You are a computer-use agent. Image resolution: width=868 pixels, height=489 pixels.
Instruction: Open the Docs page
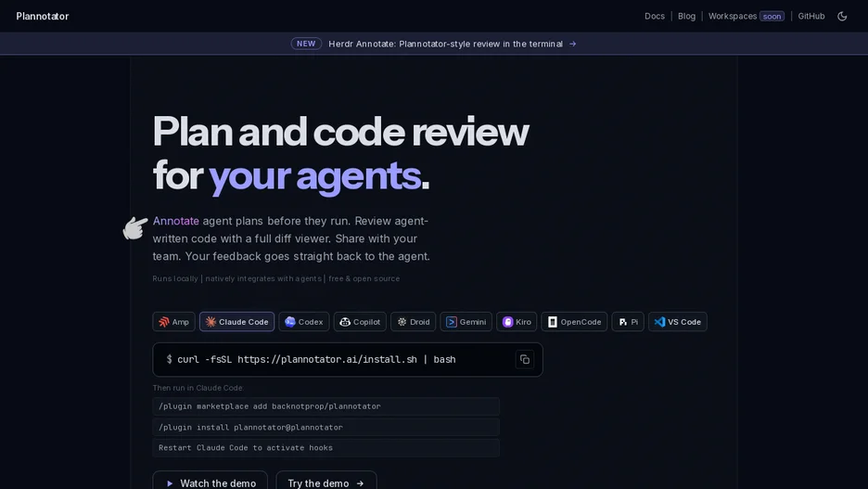(655, 16)
